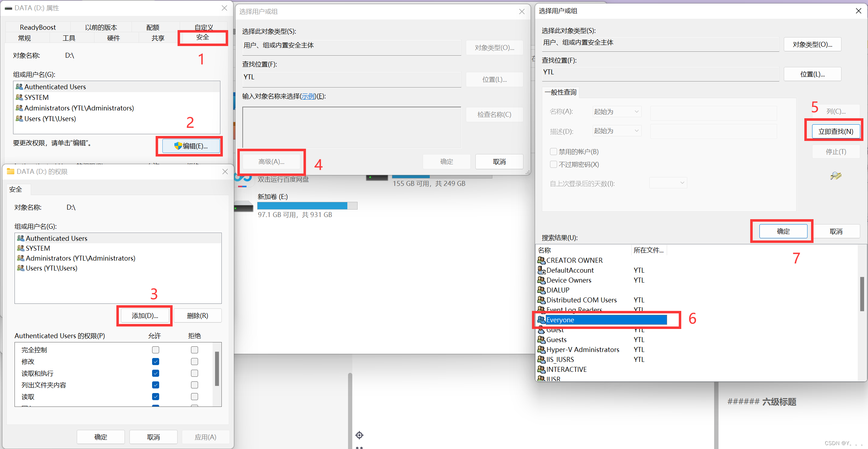868x449 pixels.
Task: Click the search magnifier icon under 停止
Action: click(836, 176)
